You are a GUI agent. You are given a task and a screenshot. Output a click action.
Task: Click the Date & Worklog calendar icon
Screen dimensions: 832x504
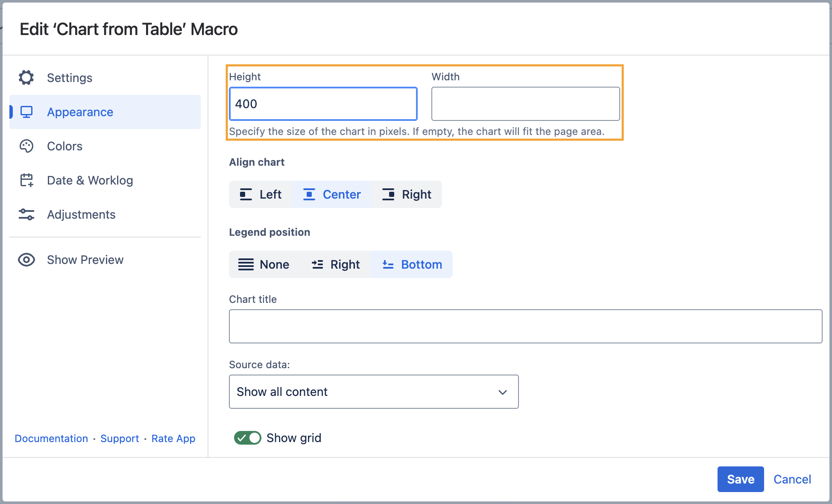point(26,180)
